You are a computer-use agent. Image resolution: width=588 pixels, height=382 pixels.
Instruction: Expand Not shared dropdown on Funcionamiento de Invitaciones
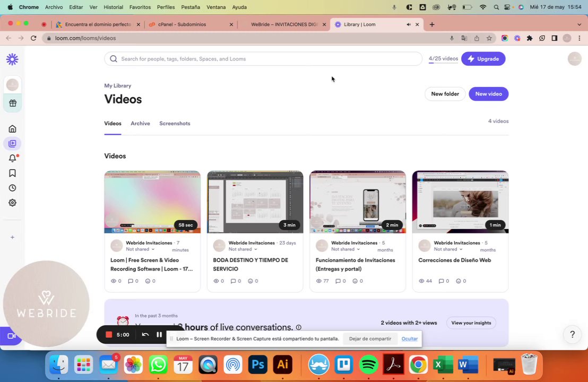345,249
